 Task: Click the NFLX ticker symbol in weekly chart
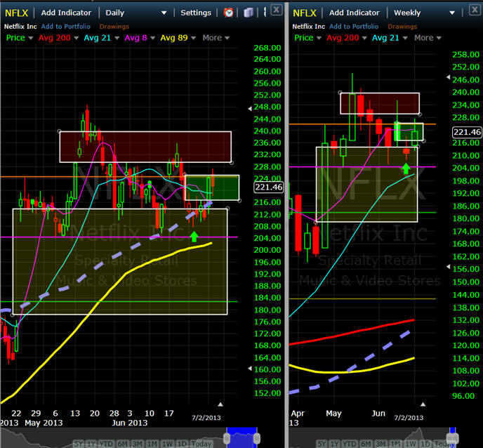[304, 13]
